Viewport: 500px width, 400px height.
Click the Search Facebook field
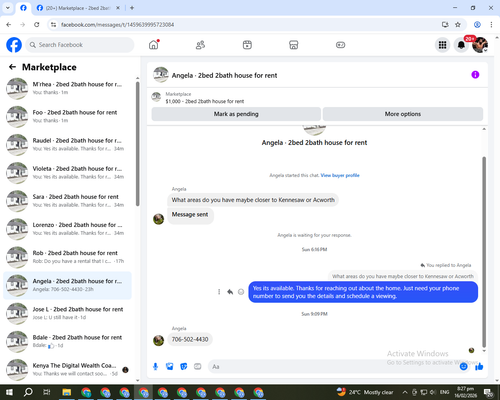[80, 45]
